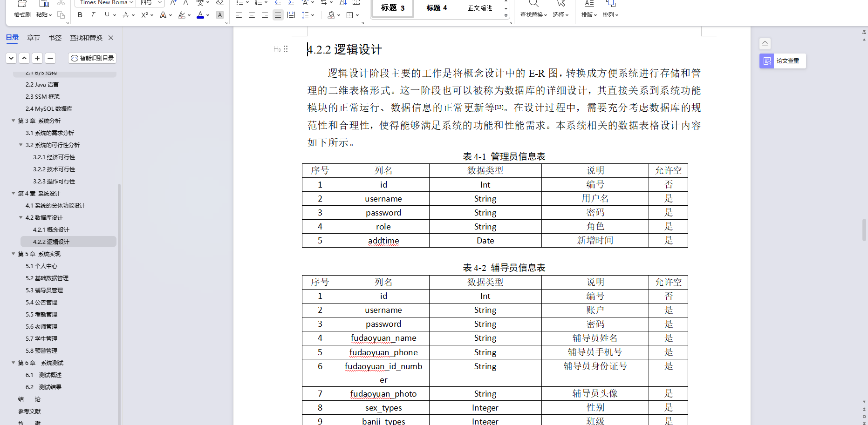The height and width of the screenshot is (425, 868).
Task: Click collapse up arrow in outline pane
Action: (x=25, y=58)
